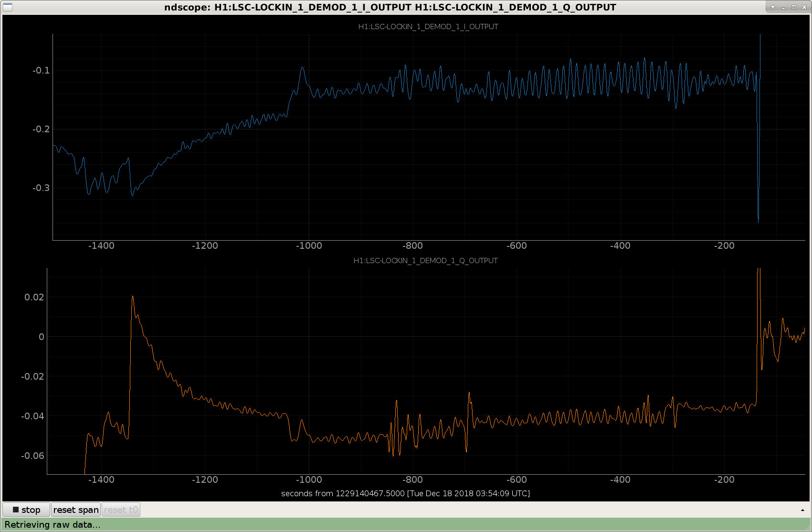Image resolution: width=812 pixels, height=532 pixels.
Task: Select the DEMOD_1_I_OUTPUT plot title
Action: click(x=428, y=27)
